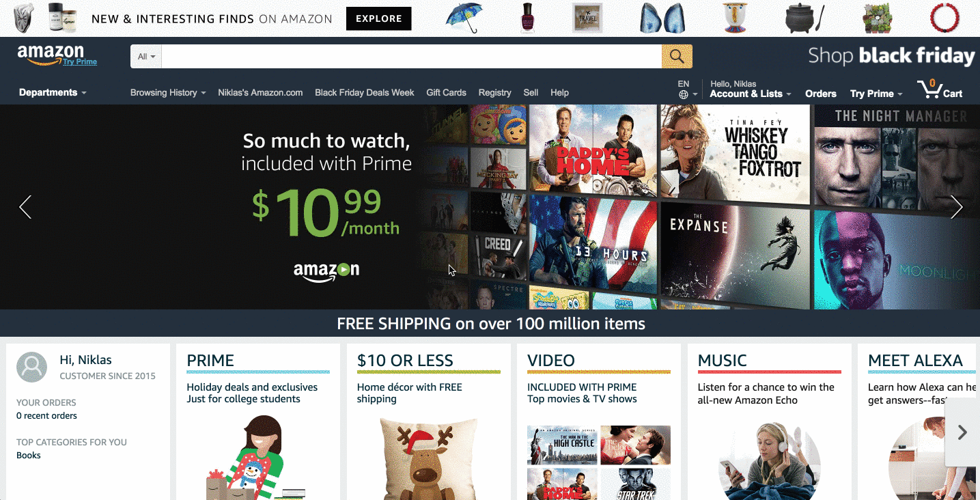Show more cards with right chevron
Image resolution: width=980 pixels, height=500 pixels.
(962, 432)
